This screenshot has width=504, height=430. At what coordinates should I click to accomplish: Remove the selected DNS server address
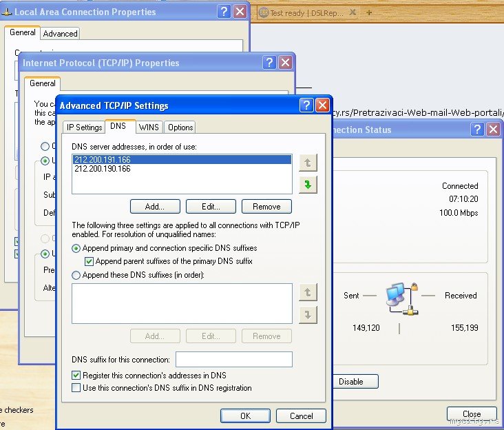coord(266,207)
